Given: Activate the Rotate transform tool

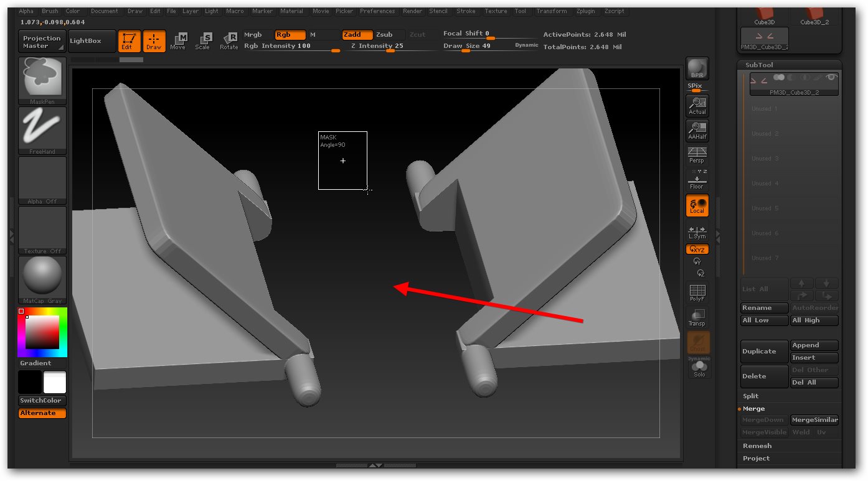Looking at the screenshot, I should pos(229,41).
